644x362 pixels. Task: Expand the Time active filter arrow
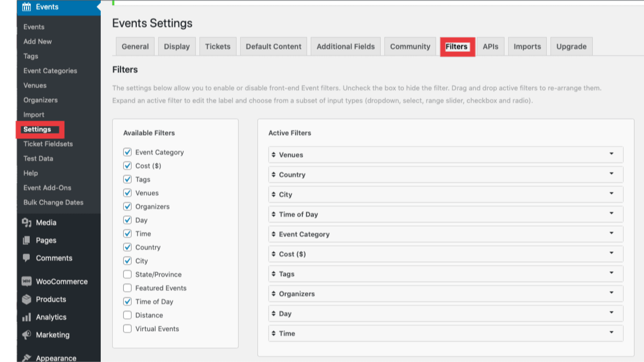(x=612, y=333)
